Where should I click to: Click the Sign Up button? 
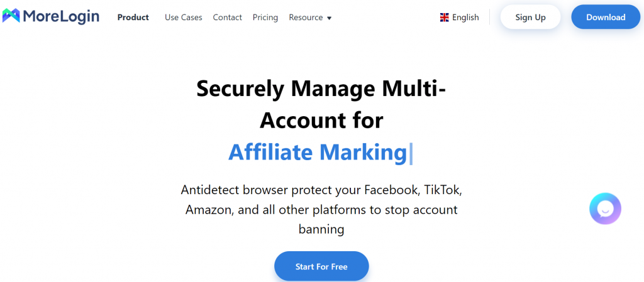tap(530, 17)
